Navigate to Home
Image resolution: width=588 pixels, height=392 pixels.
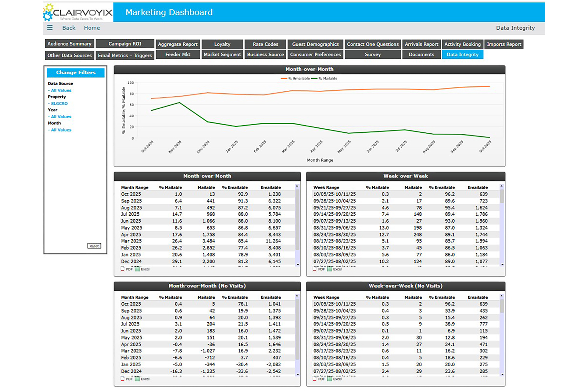[x=92, y=28]
